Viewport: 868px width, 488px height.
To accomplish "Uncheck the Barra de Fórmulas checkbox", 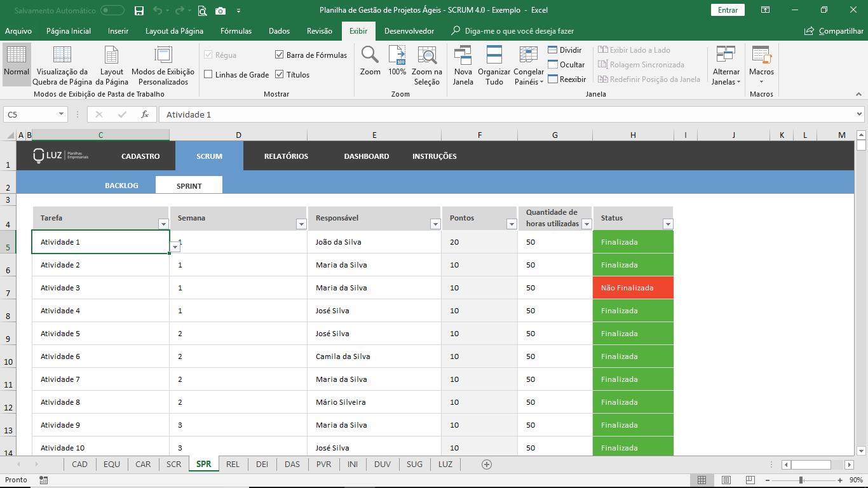I will pos(280,55).
